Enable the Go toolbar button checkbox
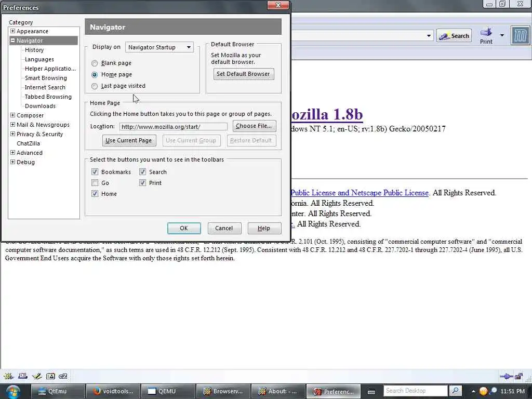The image size is (532, 399). [95, 183]
